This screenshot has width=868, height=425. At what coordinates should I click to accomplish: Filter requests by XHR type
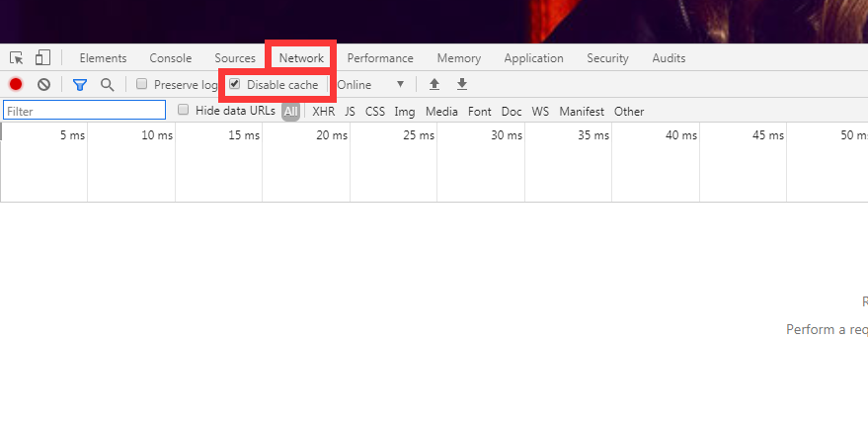tap(323, 112)
